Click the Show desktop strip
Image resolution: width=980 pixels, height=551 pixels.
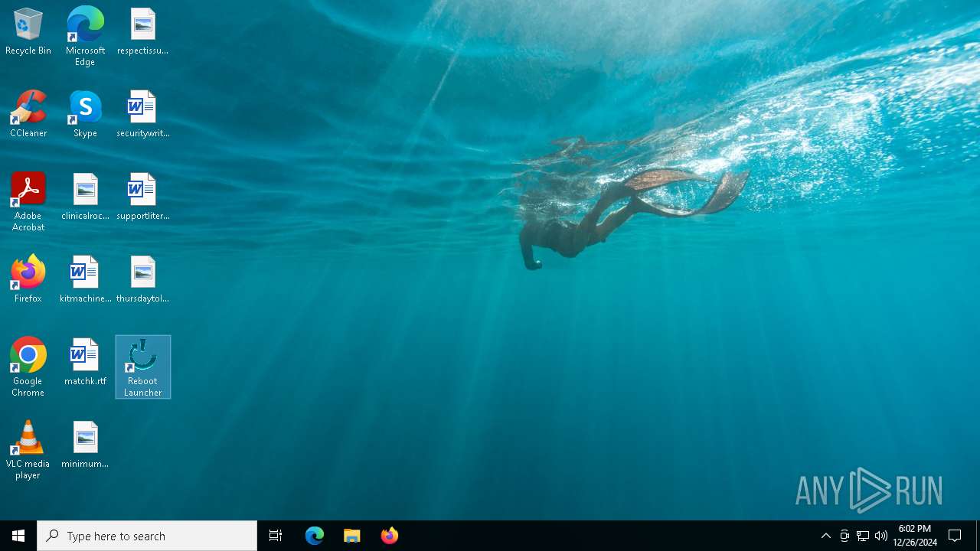(x=978, y=536)
